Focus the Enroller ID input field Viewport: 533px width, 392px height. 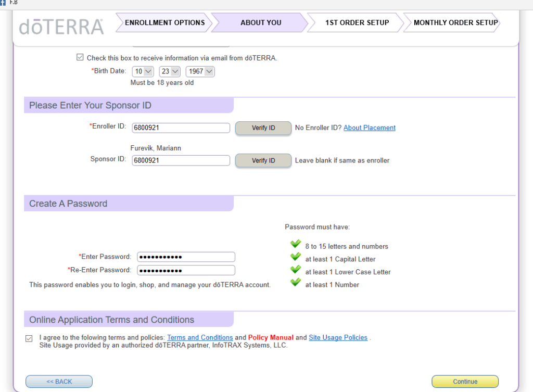pos(181,128)
